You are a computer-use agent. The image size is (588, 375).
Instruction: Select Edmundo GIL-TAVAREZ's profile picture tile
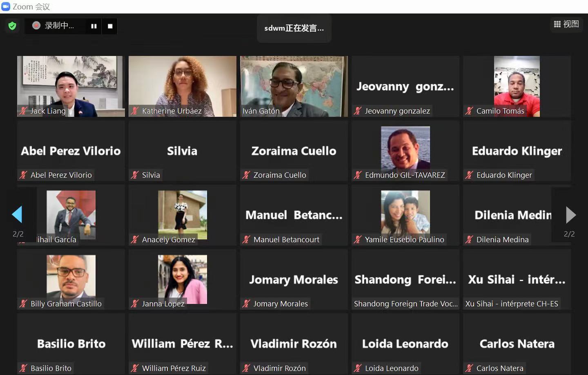[405, 148]
